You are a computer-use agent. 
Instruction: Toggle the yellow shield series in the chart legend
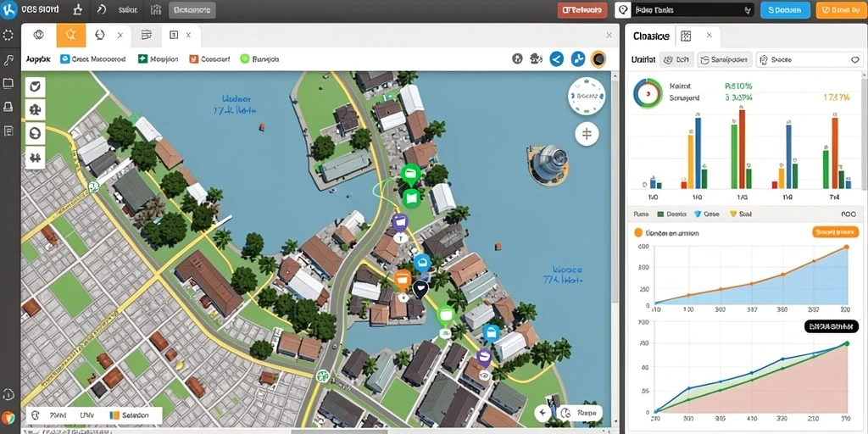click(x=741, y=214)
